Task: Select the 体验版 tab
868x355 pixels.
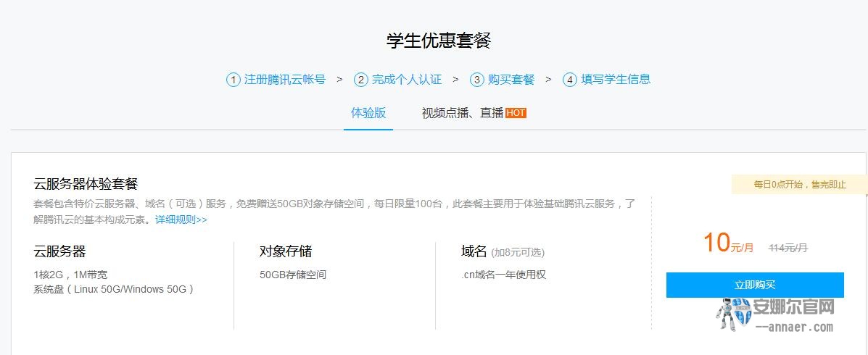Action: [368, 113]
